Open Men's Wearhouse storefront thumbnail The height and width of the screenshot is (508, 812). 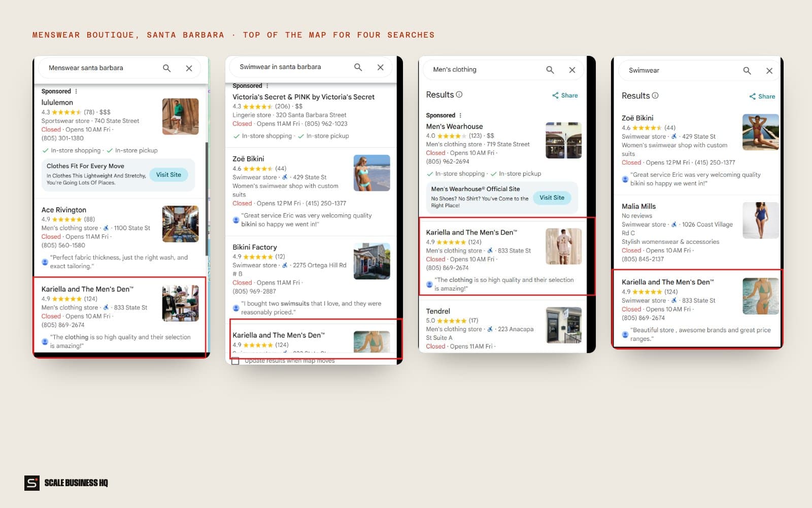[563, 140]
